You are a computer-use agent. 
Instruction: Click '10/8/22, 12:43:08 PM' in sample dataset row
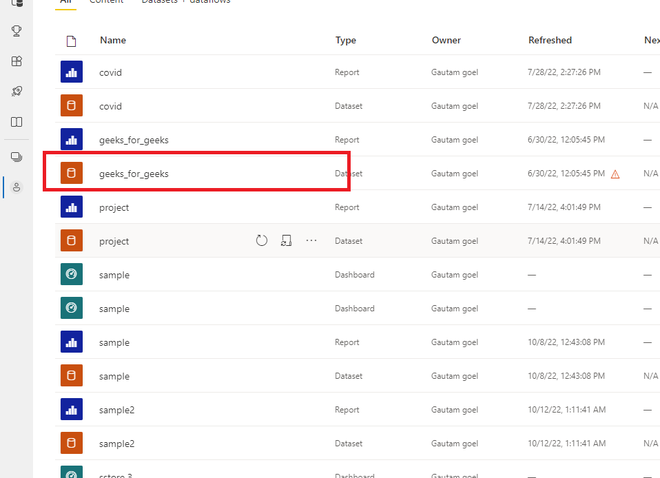pyautogui.click(x=566, y=376)
